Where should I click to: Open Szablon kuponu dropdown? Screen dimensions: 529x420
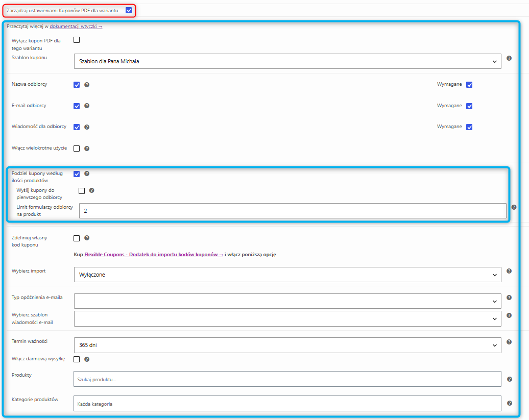287,61
